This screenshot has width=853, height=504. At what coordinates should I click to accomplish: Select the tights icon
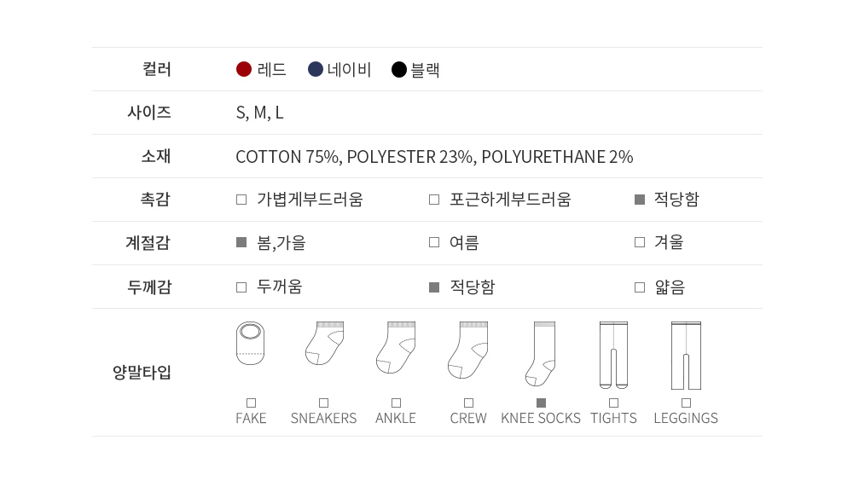click(x=613, y=355)
